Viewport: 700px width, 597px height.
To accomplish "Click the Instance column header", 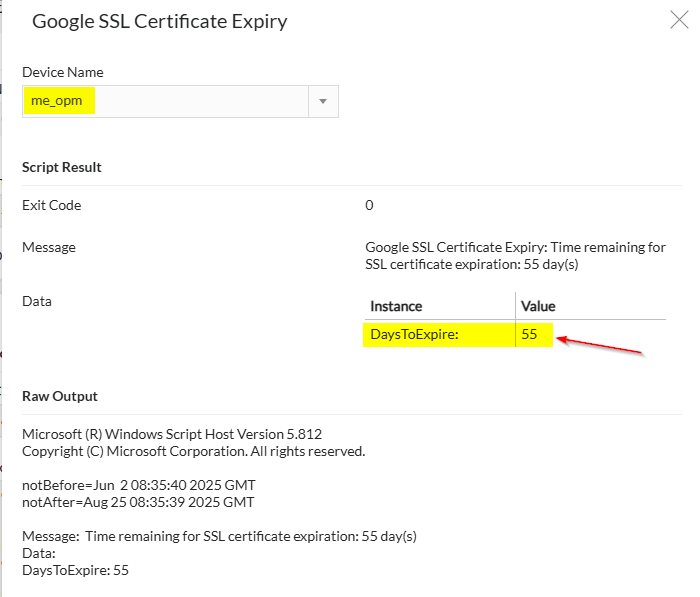I will (396, 306).
